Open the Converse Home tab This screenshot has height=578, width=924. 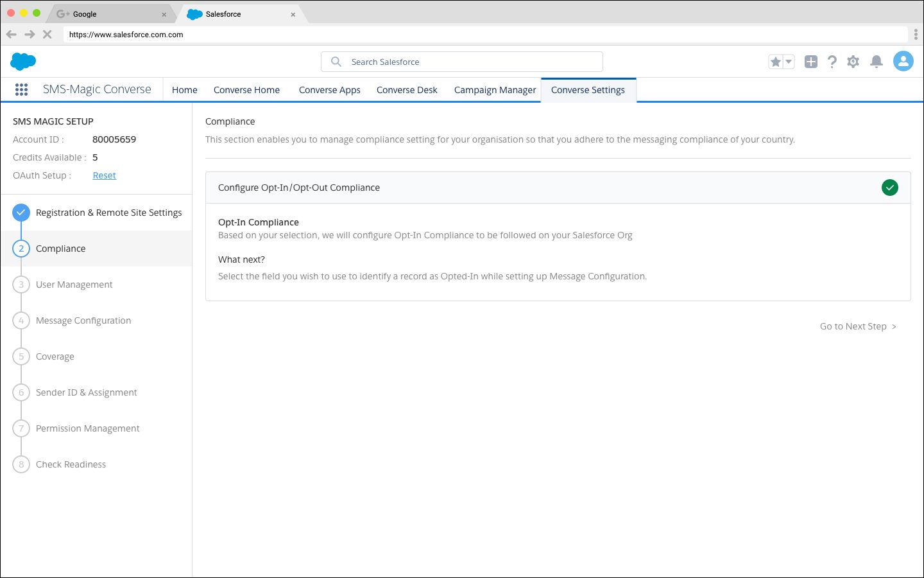pos(247,90)
